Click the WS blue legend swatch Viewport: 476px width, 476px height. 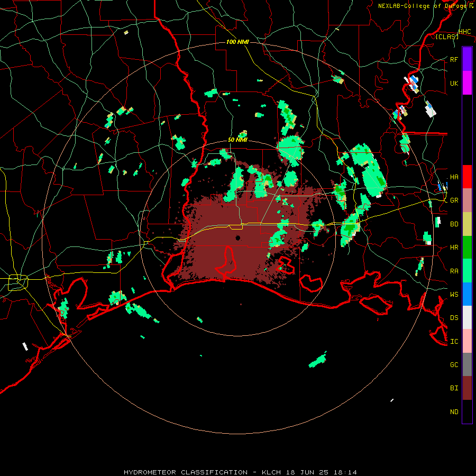[467, 294]
